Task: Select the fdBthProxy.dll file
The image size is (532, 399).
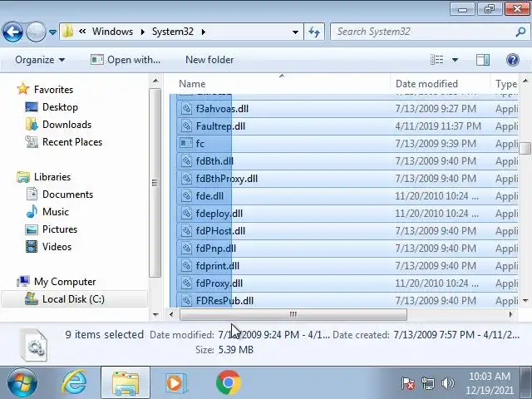Action: point(347,179)
